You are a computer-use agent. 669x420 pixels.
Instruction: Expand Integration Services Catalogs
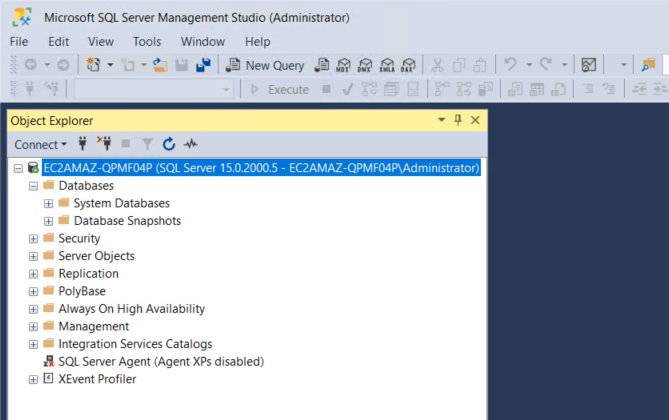pyautogui.click(x=33, y=344)
